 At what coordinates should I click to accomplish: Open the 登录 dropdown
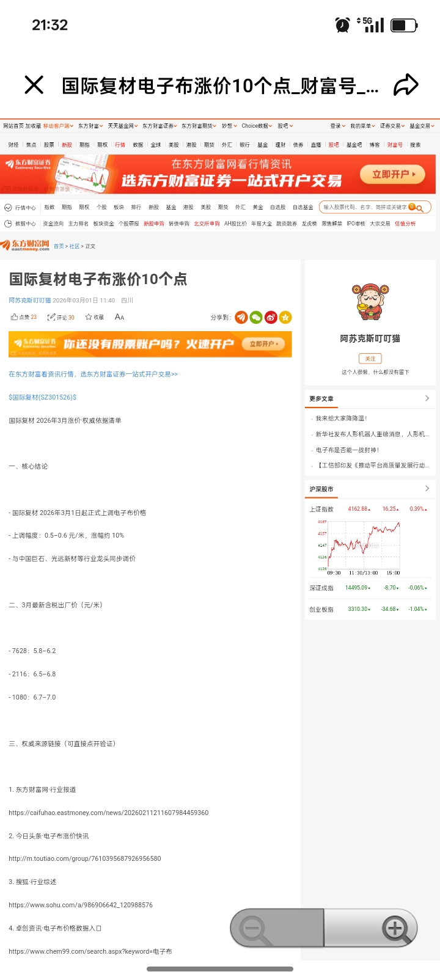tap(338, 126)
